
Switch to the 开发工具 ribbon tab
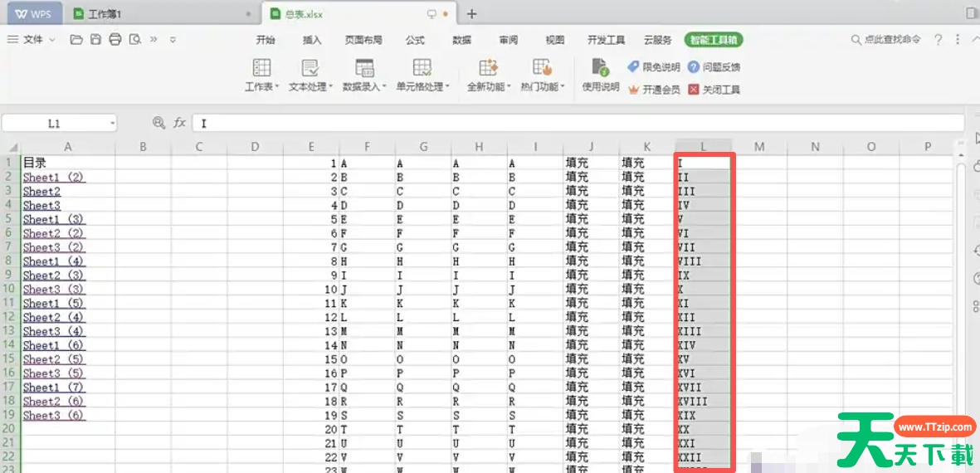click(x=607, y=39)
